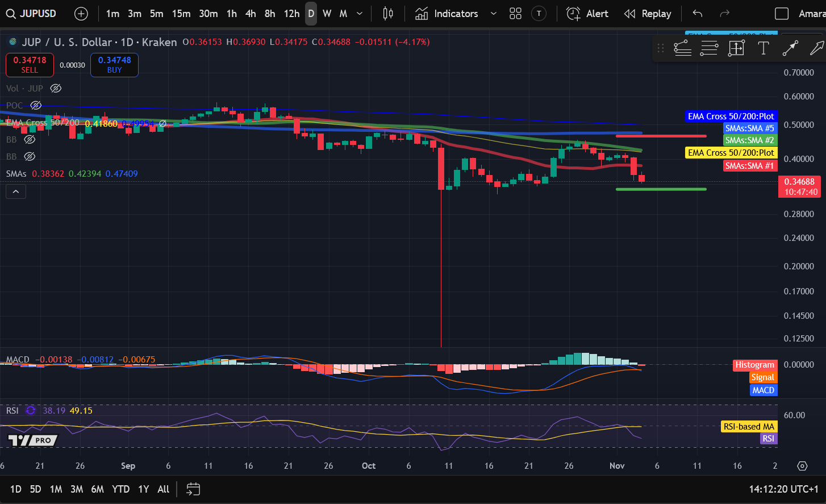
Task: Click the SELL button showing 0.34718
Action: (29, 65)
